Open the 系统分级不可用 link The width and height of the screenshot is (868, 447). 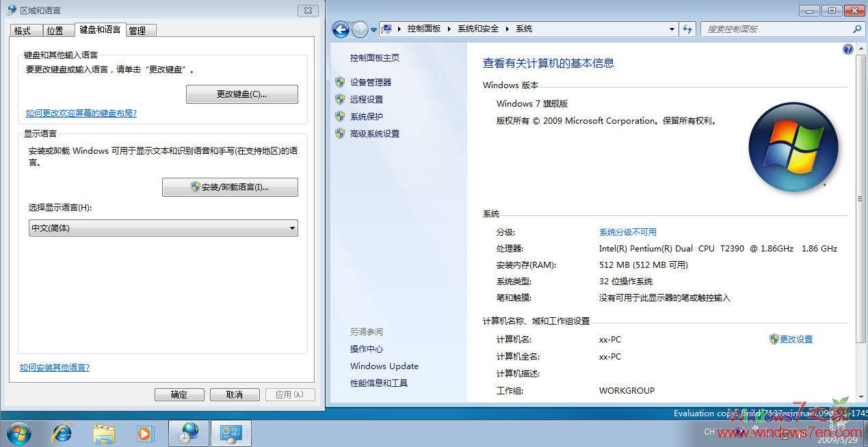(629, 232)
